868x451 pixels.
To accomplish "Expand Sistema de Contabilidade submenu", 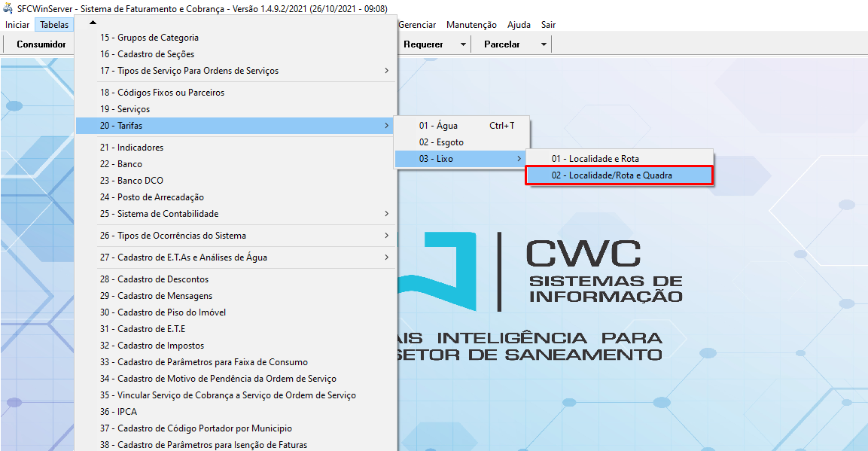I will (386, 214).
